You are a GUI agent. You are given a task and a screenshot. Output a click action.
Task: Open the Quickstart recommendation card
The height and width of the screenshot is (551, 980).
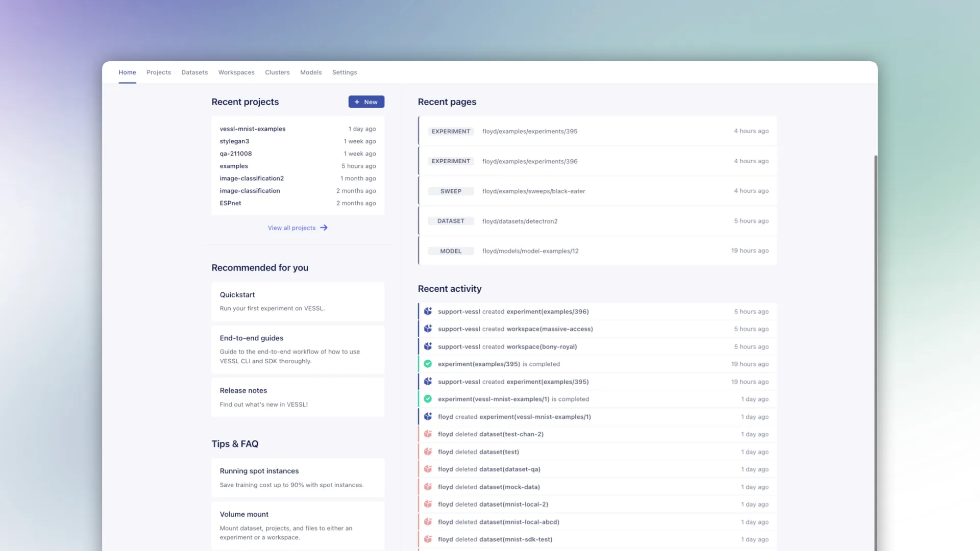298,301
